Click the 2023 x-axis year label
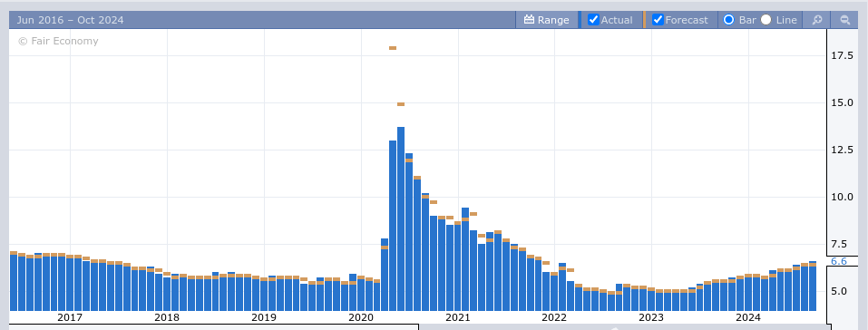This screenshot has width=868, height=330. pos(651,318)
